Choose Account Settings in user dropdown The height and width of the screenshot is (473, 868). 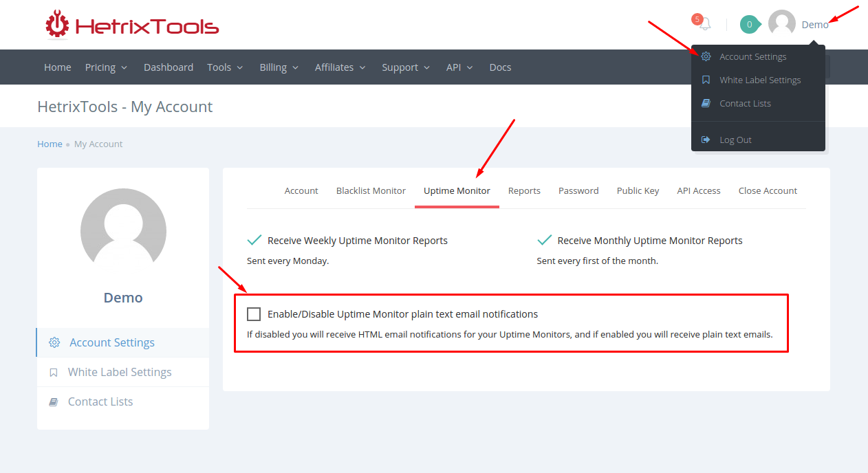tap(753, 56)
